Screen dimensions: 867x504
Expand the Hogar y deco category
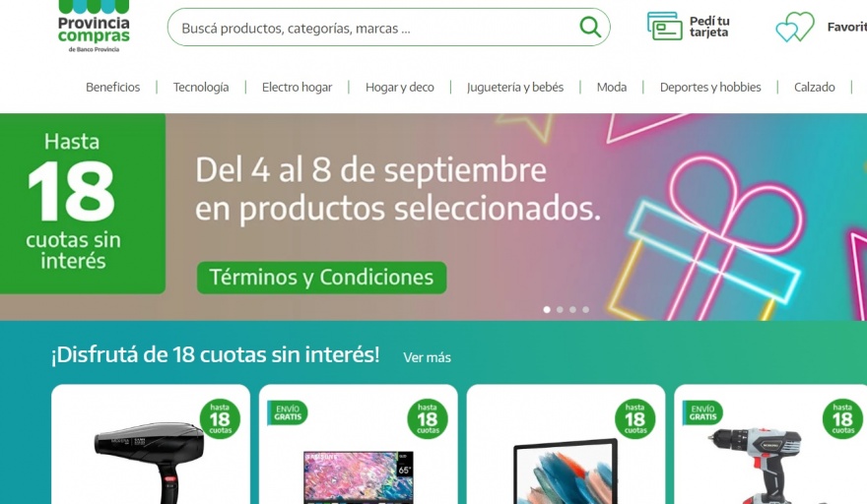point(399,88)
